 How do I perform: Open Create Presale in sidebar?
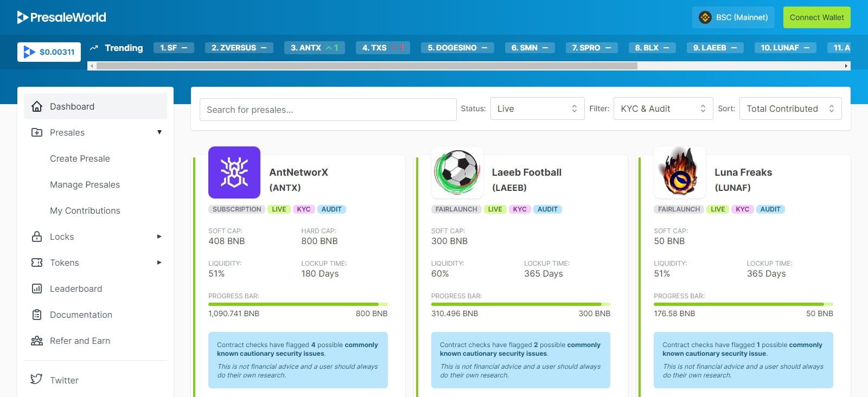coord(80,158)
